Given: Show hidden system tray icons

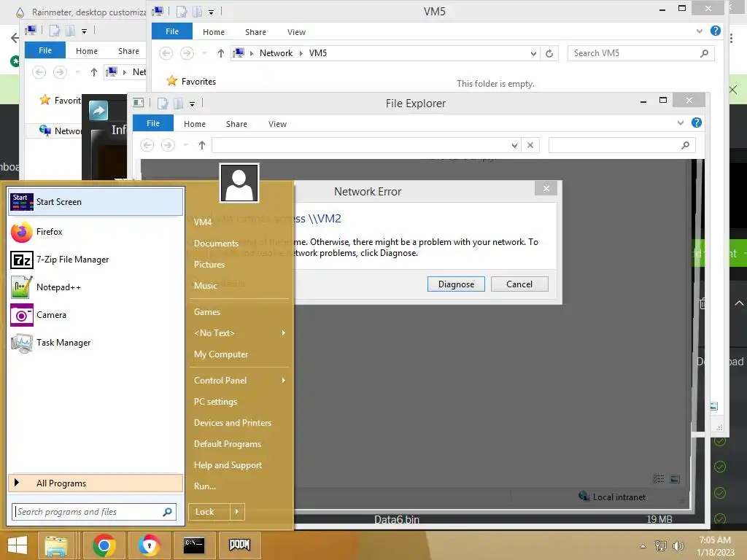Looking at the screenshot, I should coord(643,545).
